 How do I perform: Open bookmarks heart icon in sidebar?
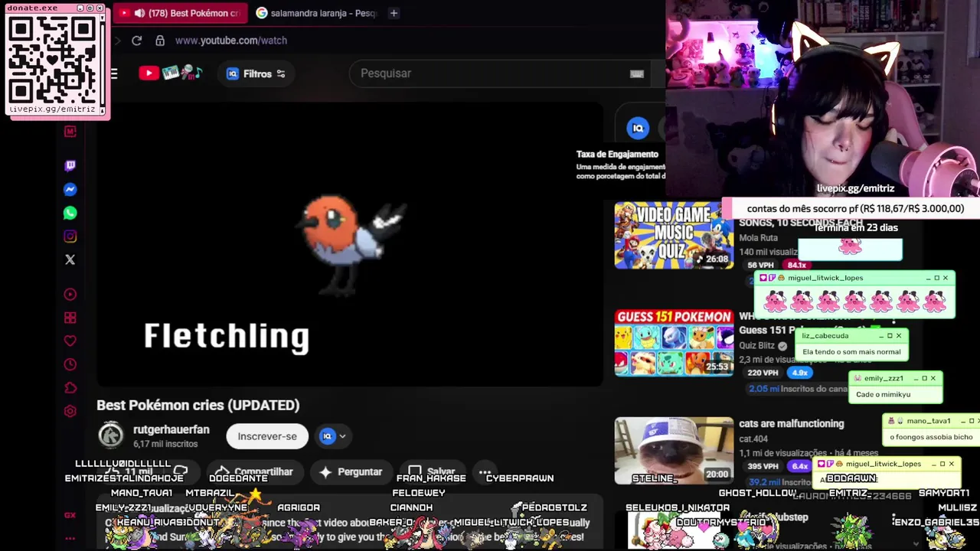(70, 341)
